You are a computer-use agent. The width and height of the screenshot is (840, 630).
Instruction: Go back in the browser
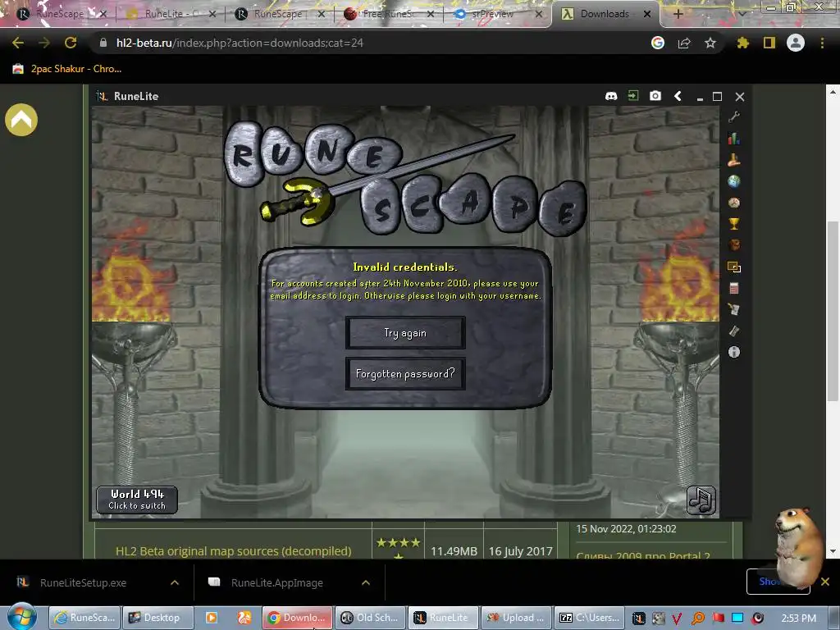coord(18,43)
